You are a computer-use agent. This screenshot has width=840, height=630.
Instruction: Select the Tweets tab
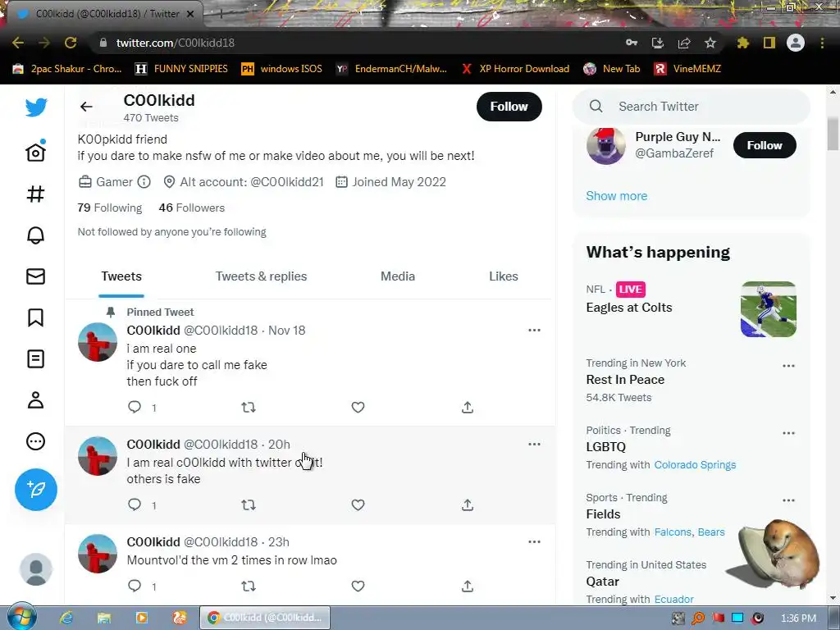point(121,276)
